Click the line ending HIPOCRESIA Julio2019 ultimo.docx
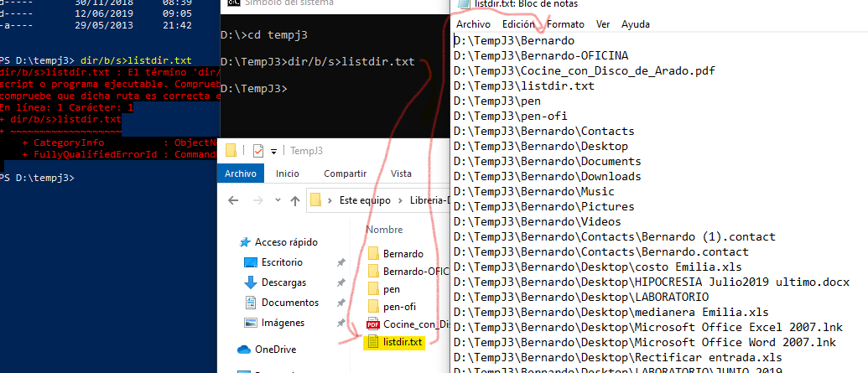Viewport: 868px width, 373px height. 651,282
